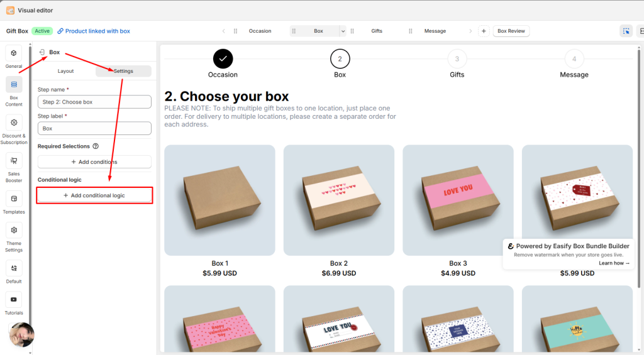Click the plus icon to add step
Image resolution: width=644 pixels, height=355 pixels.
pos(484,31)
